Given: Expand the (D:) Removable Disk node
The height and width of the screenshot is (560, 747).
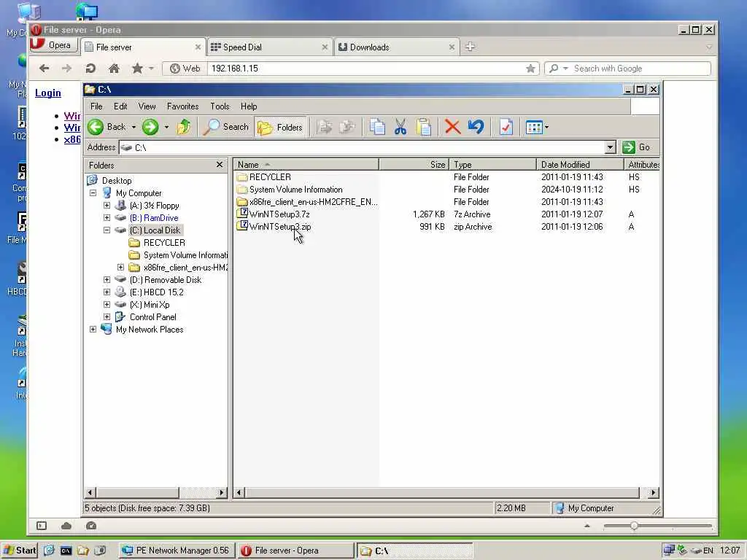Looking at the screenshot, I should click(107, 279).
